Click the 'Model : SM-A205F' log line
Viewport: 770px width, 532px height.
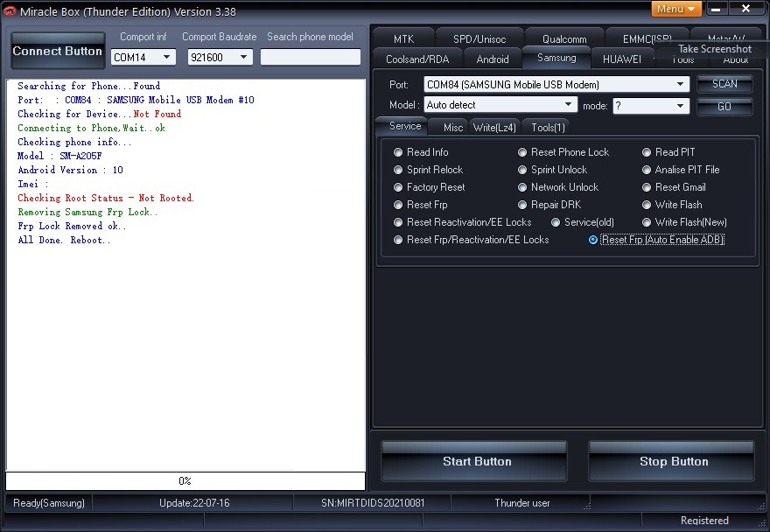pos(59,156)
